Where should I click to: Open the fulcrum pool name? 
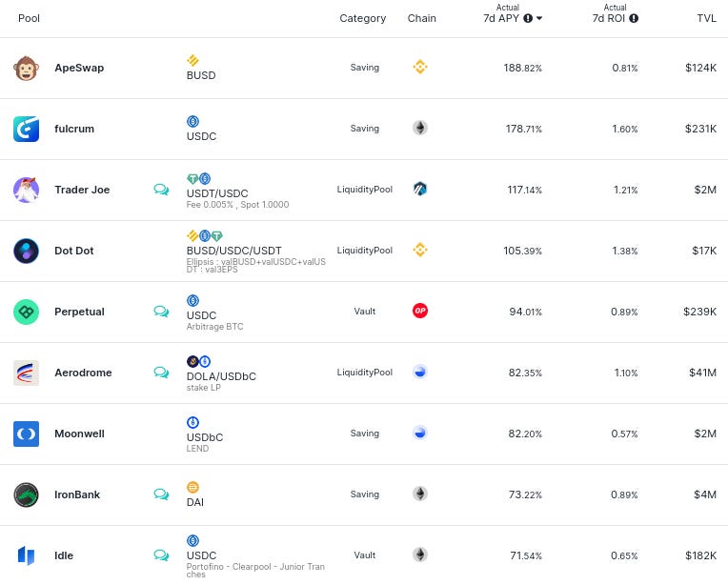coord(74,129)
